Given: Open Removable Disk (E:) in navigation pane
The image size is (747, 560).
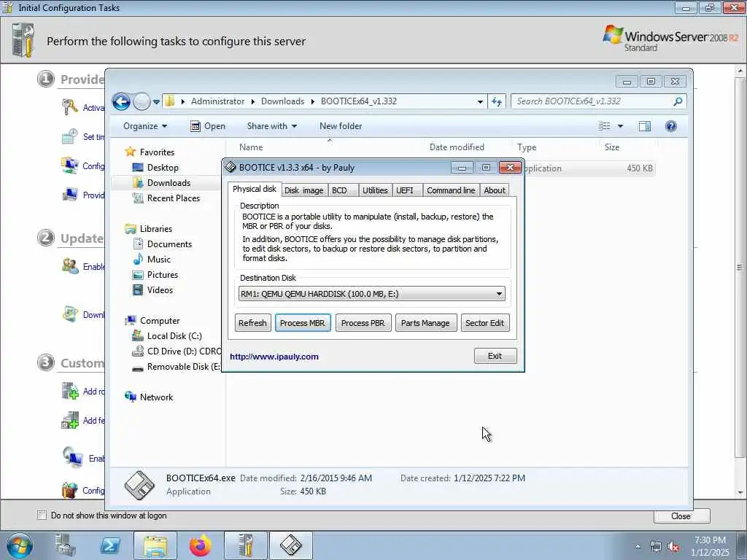Looking at the screenshot, I should tap(177, 367).
